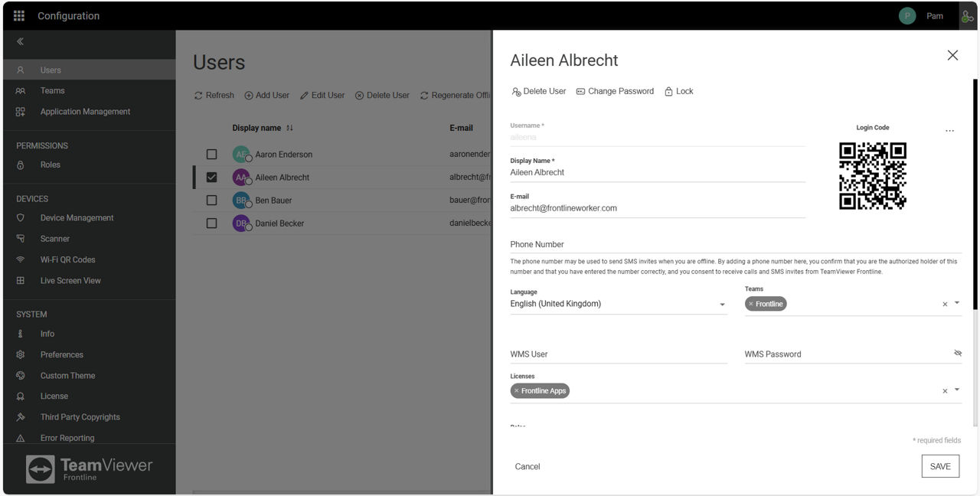Uncheck the Aileen Albrecht checkbox
980x496 pixels.
(212, 178)
